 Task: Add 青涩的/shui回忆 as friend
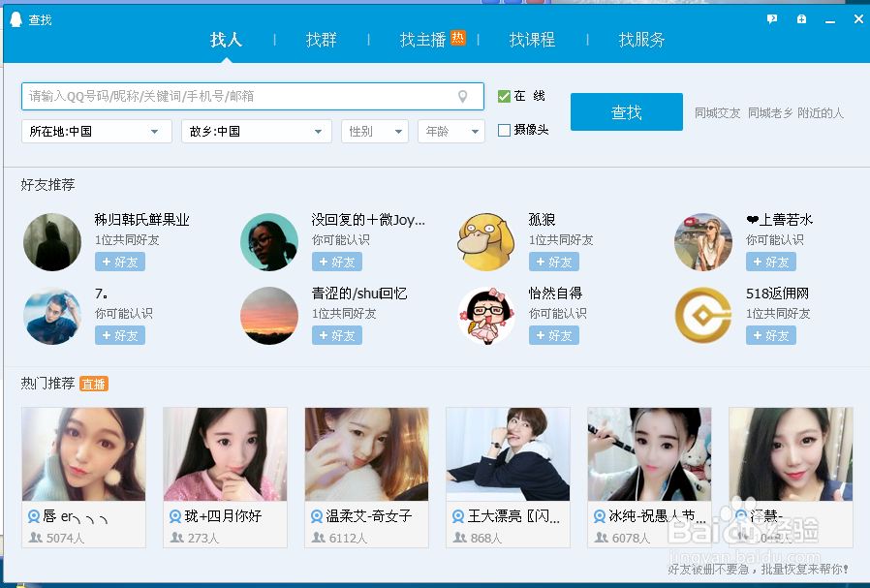[x=337, y=335]
